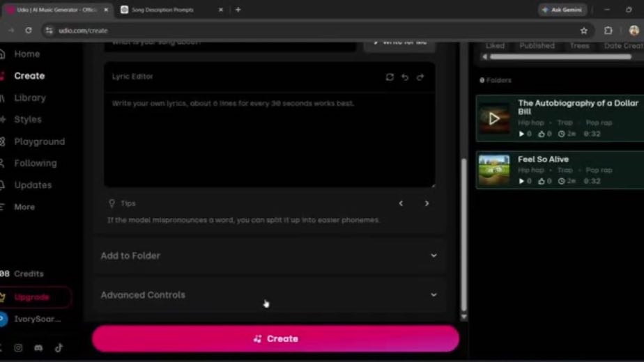Click the Upgrade button
The height and width of the screenshot is (362, 644).
coord(36,297)
